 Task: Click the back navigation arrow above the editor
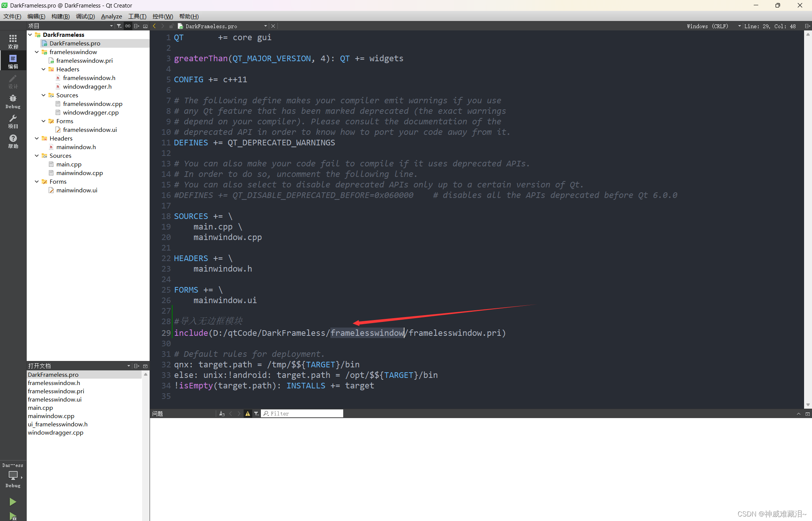[154, 26]
